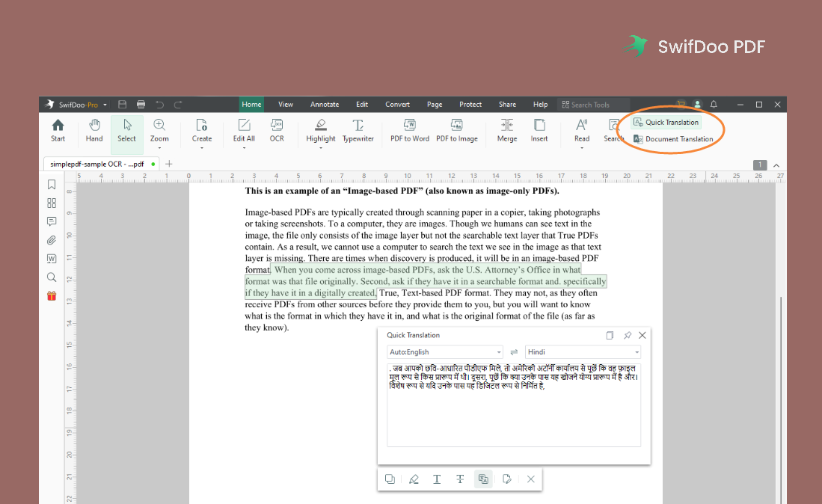Image resolution: width=822 pixels, height=504 pixels.
Task: Open the Annotate tab
Action: coord(325,104)
